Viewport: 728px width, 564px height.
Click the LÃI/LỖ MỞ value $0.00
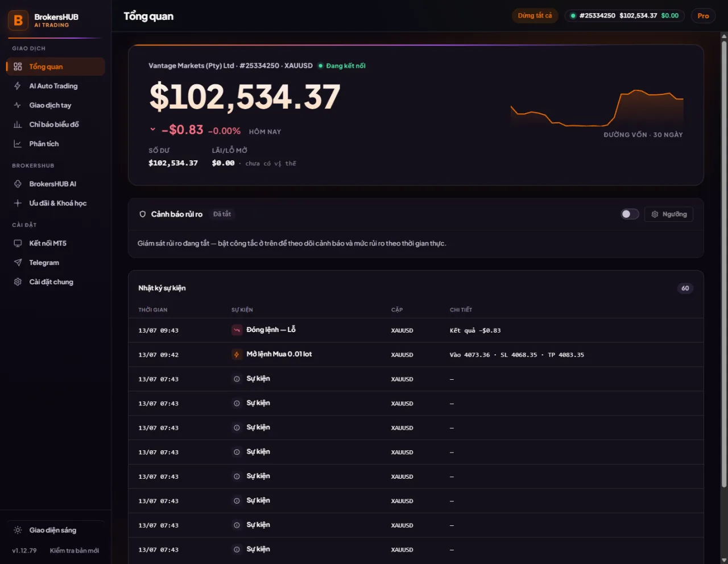click(x=223, y=163)
